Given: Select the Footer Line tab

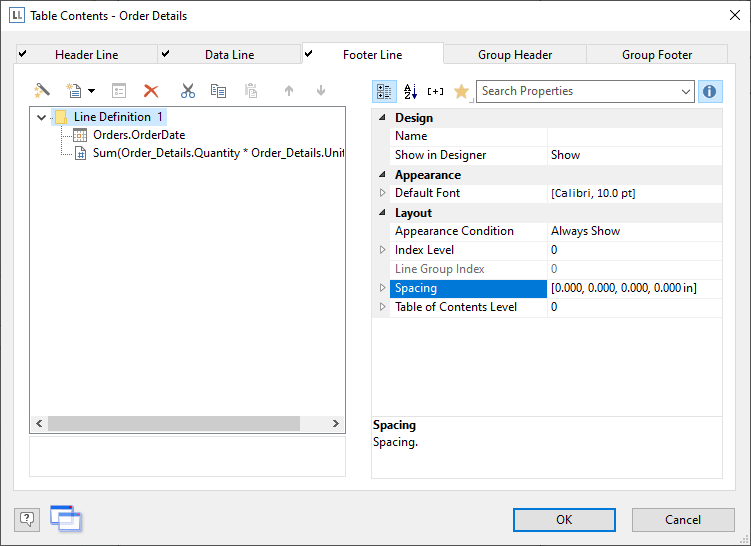Looking at the screenshot, I should [x=373, y=54].
